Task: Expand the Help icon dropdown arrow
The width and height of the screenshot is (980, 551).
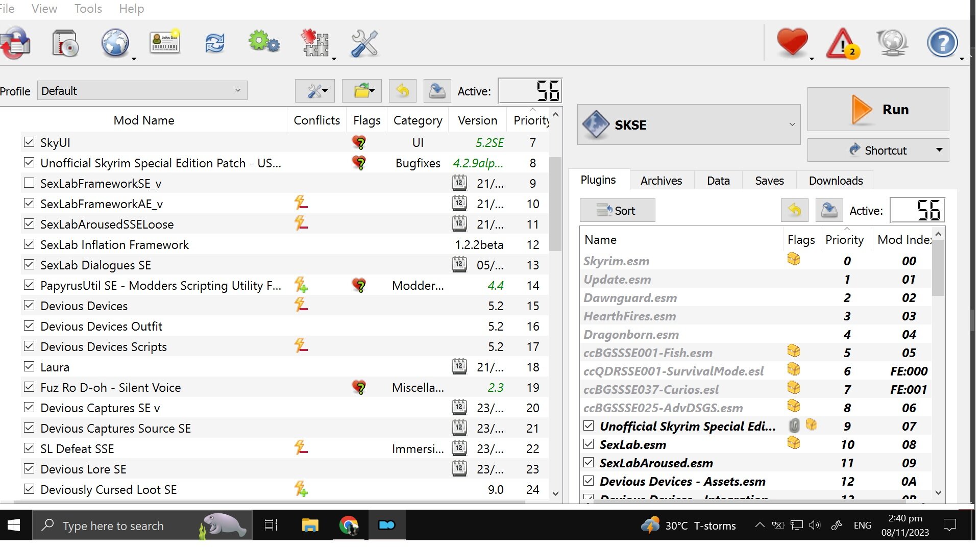Action: point(962,59)
